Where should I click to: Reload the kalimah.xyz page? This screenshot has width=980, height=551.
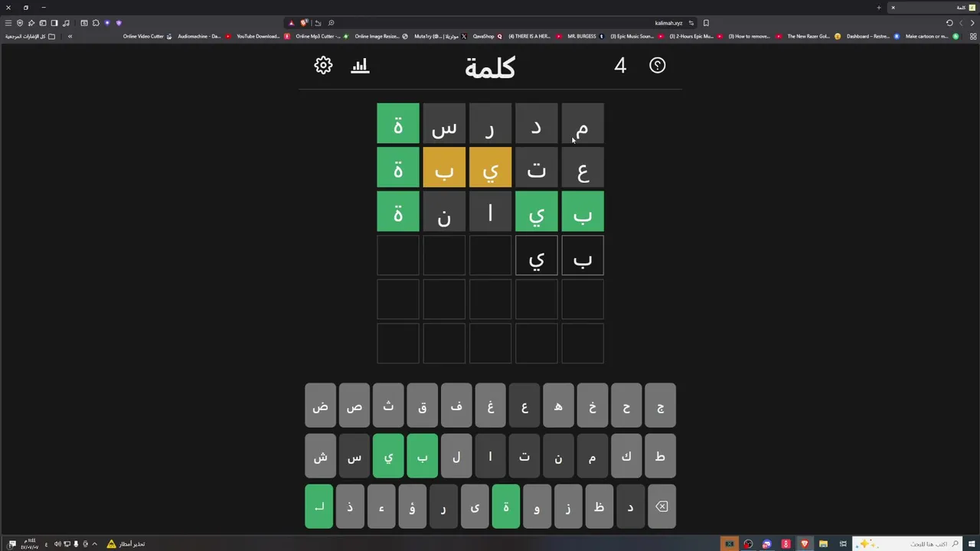coord(949,23)
